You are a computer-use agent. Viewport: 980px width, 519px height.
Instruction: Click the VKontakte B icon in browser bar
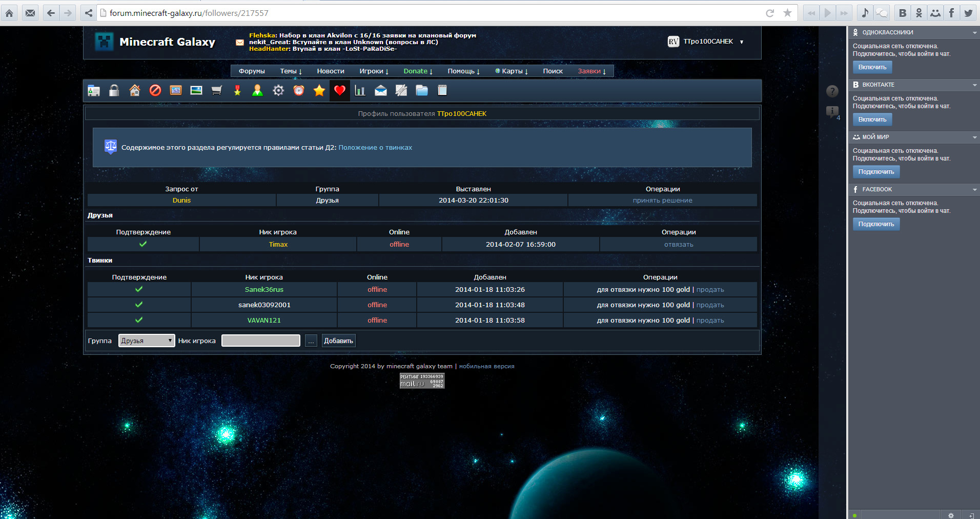(x=903, y=13)
